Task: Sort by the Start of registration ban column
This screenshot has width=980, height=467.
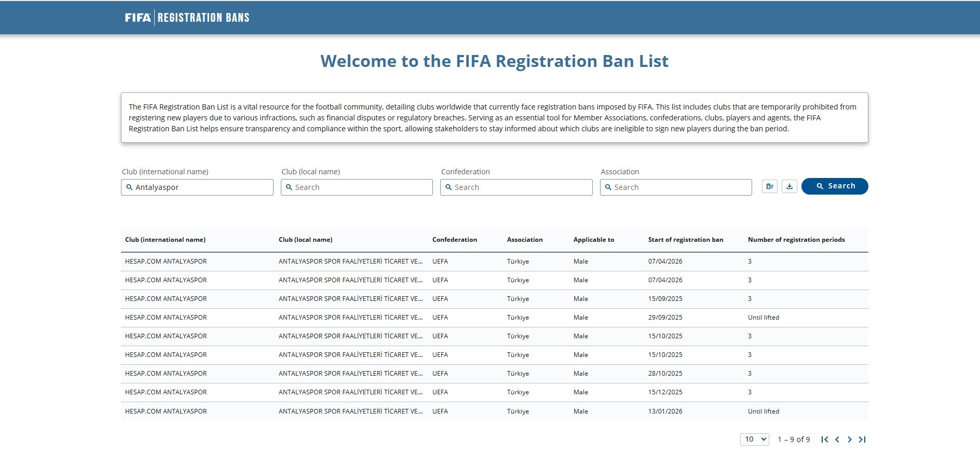Action: 686,240
